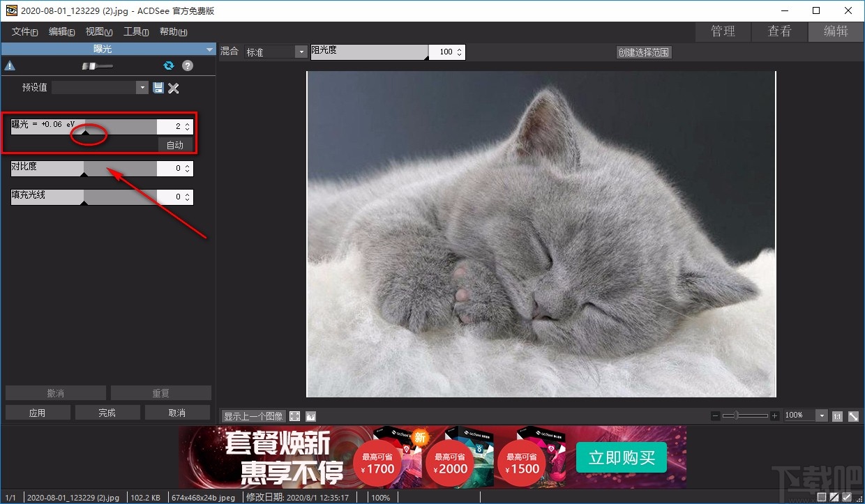The width and height of the screenshot is (865, 504).
Task: Click the histogram icon below the image
Action: point(310,415)
